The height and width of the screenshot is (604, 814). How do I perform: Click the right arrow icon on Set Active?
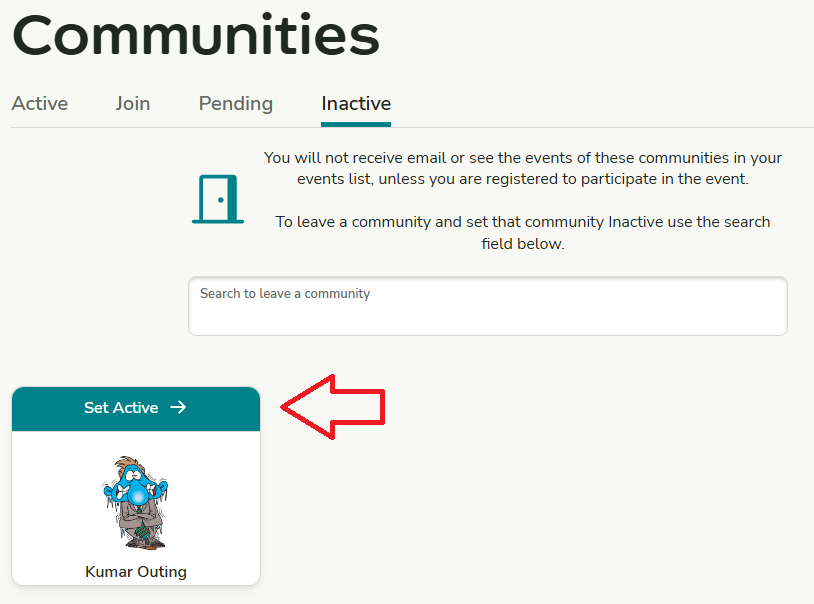click(x=178, y=407)
